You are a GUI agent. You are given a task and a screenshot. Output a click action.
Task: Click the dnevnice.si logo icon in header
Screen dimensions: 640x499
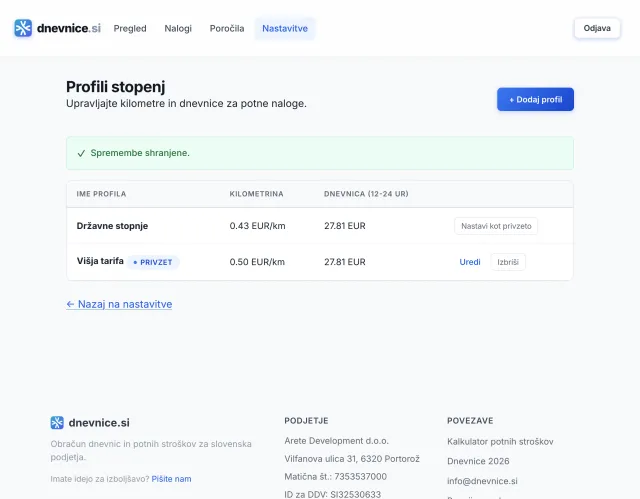(23, 28)
